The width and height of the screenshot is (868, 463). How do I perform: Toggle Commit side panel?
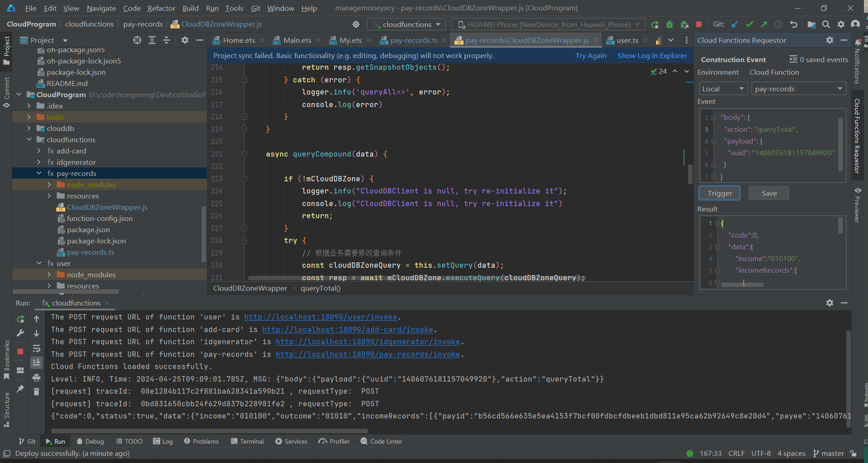point(6,93)
